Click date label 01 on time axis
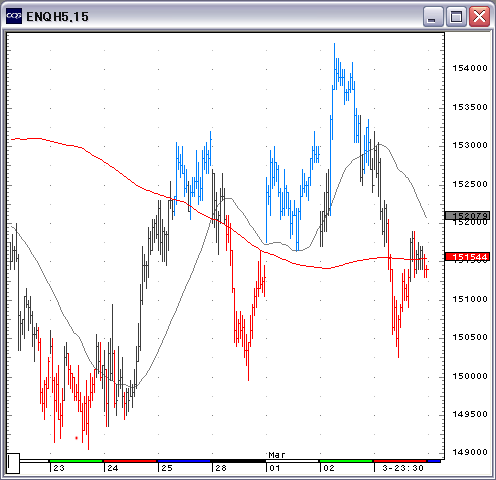 tap(275, 468)
